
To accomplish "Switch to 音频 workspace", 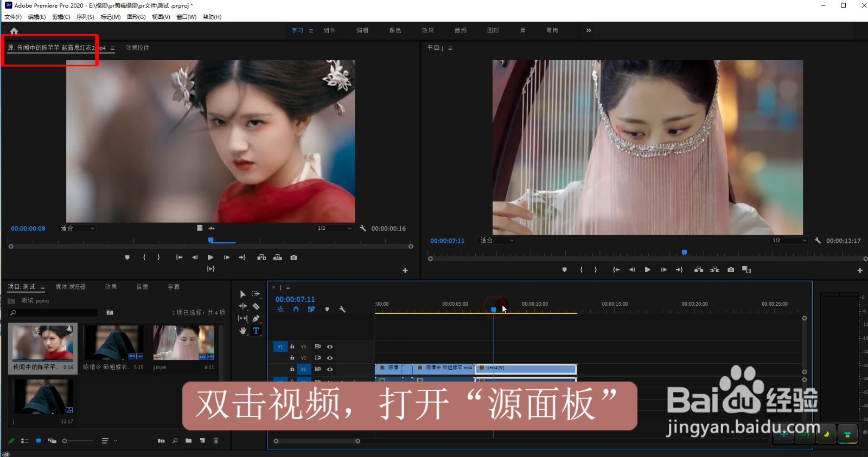I will 461,30.
